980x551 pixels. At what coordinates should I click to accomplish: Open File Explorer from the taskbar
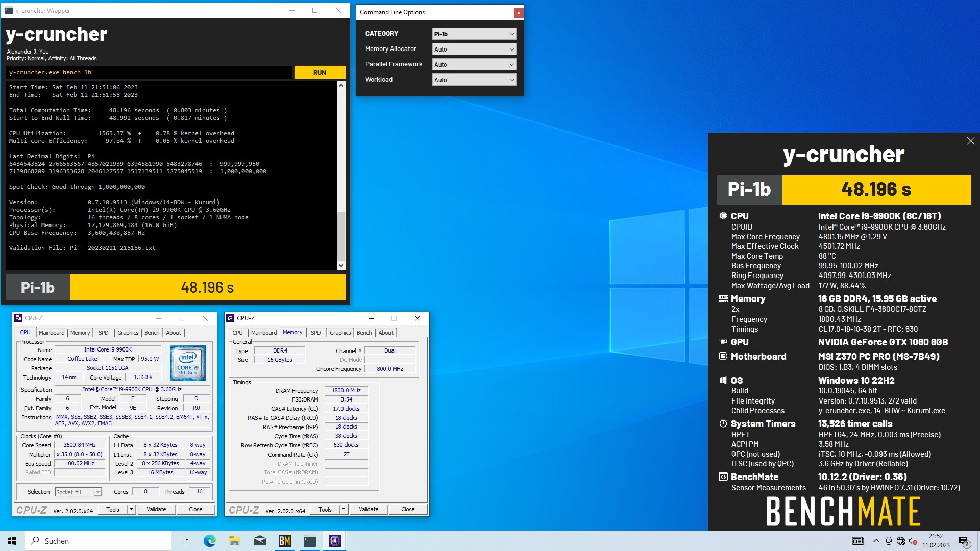click(x=234, y=541)
